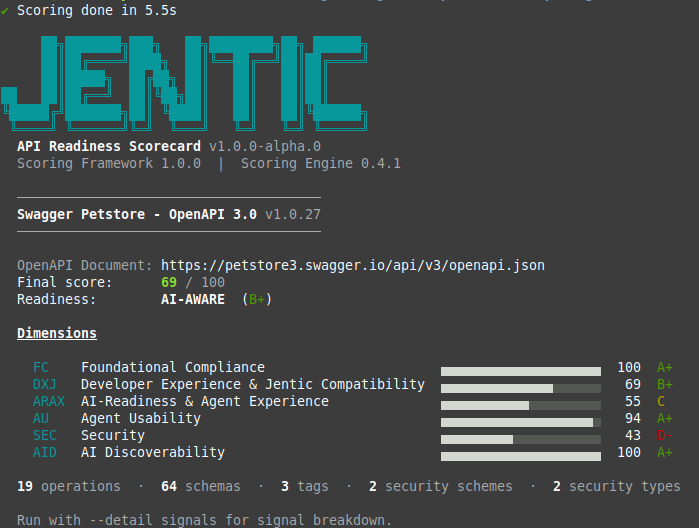Click the '64 schemas' statistic
The height and width of the screenshot is (528, 699).
click(x=201, y=486)
